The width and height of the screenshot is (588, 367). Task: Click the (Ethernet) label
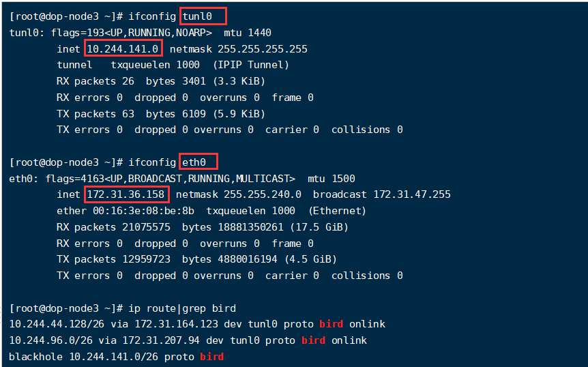(337, 211)
